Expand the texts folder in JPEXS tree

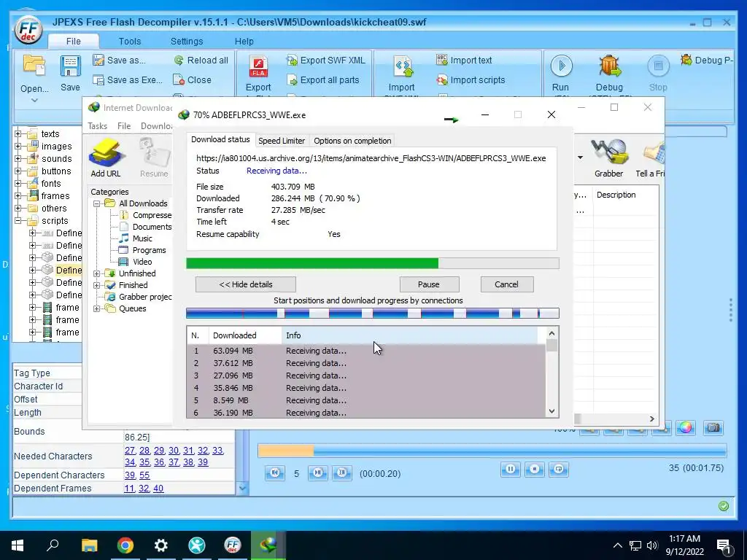18,134
